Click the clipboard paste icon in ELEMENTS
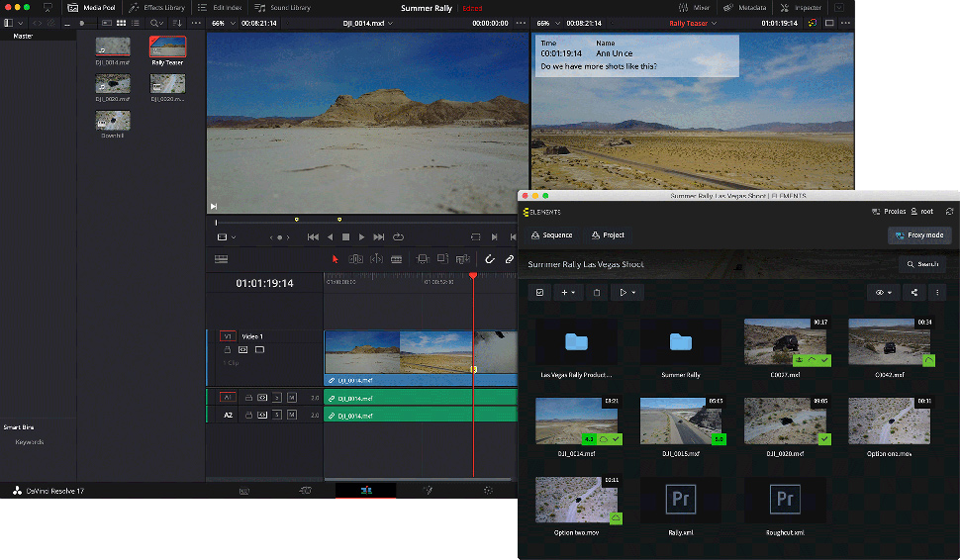960x560 pixels. coord(596,293)
